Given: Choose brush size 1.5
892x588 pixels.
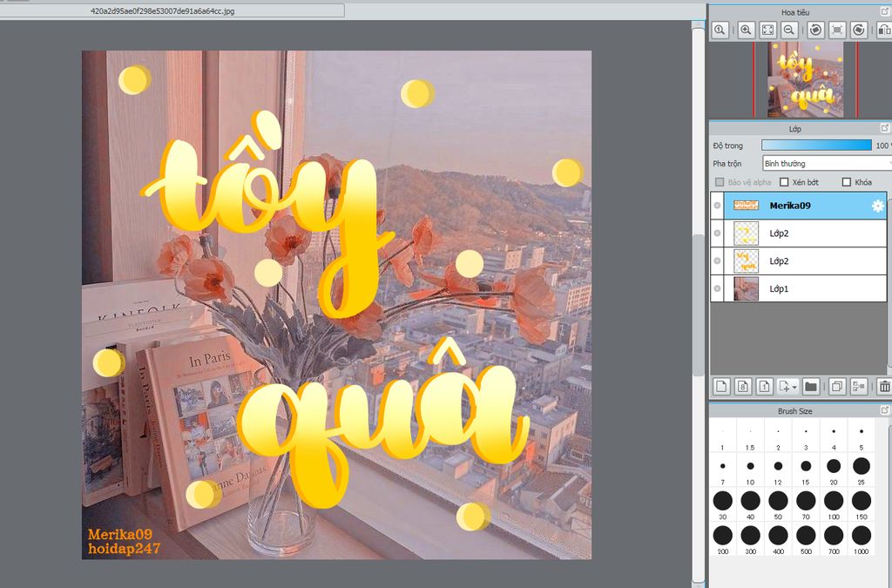Looking at the screenshot, I should (750, 436).
